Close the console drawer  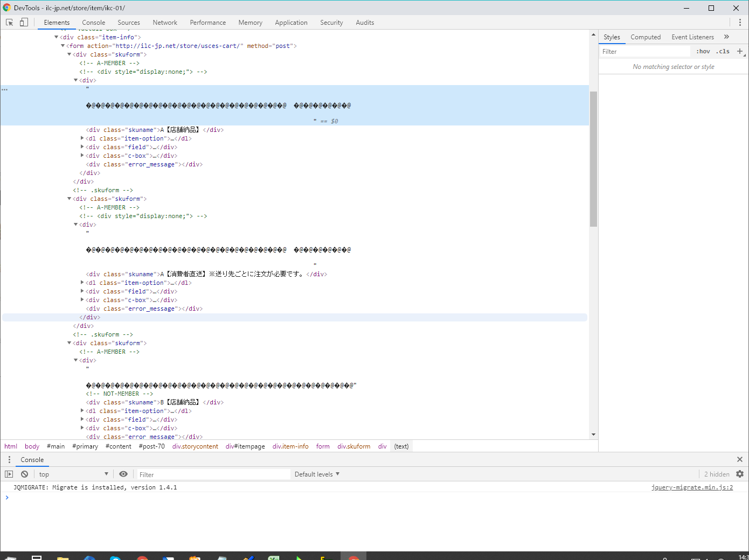click(740, 459)
